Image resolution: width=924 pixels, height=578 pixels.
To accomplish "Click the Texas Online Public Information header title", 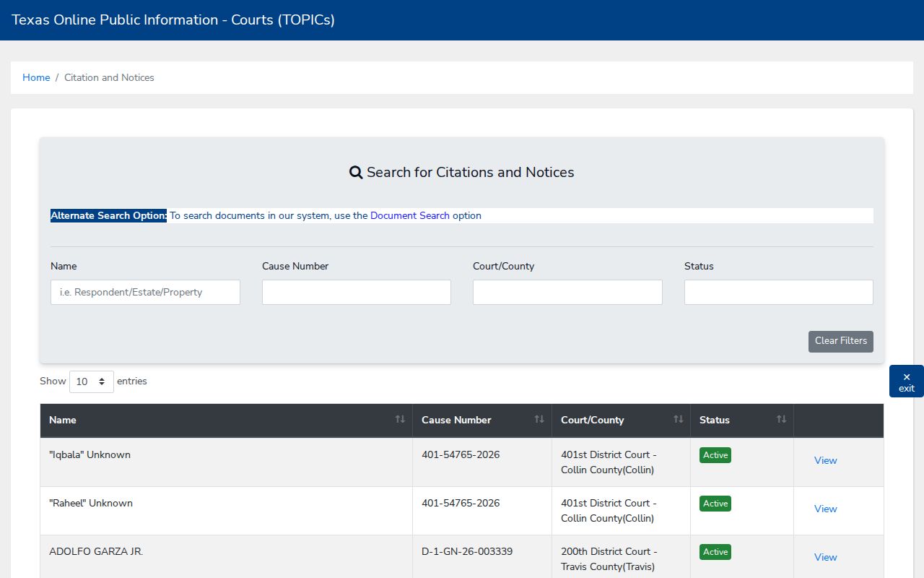I will click(x=173, y=20).
